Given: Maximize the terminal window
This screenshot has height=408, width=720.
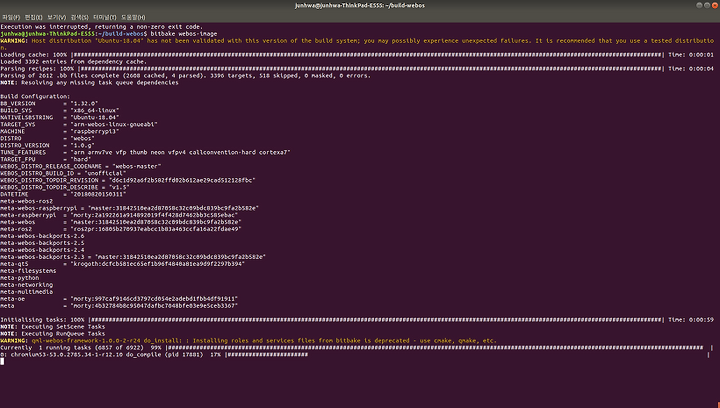Looking at the screenshot, I should tap(707, 6).
